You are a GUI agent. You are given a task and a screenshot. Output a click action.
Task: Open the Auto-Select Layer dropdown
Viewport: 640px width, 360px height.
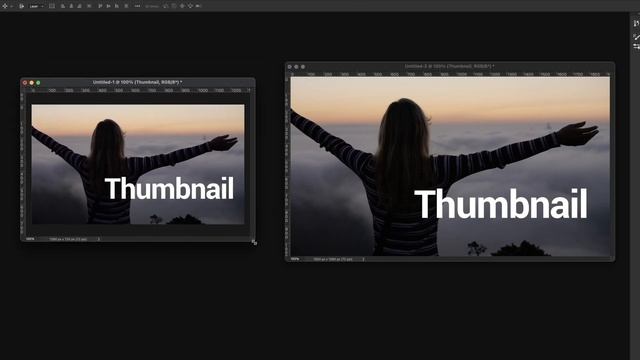coord(36,6)
